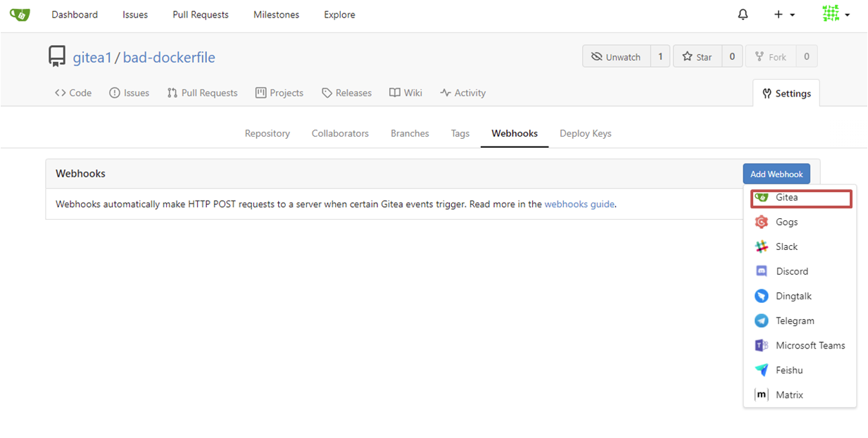The height and width of the screenshot is (438, 868).
Task: Click the Matrix logo icon
Action: (x=761, y=395)
